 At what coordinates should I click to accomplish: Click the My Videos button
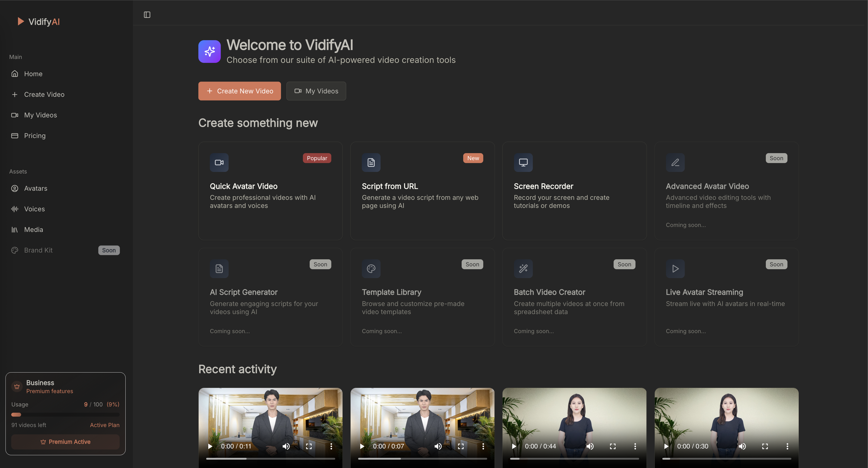point(316,91)
